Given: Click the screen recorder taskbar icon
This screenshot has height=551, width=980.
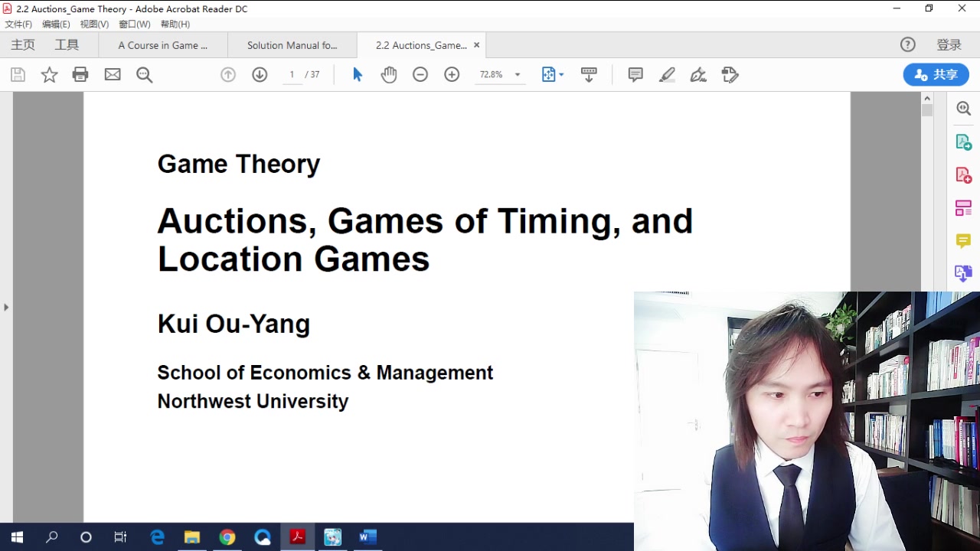Looking at the screenshot, I should click(332, 537).
